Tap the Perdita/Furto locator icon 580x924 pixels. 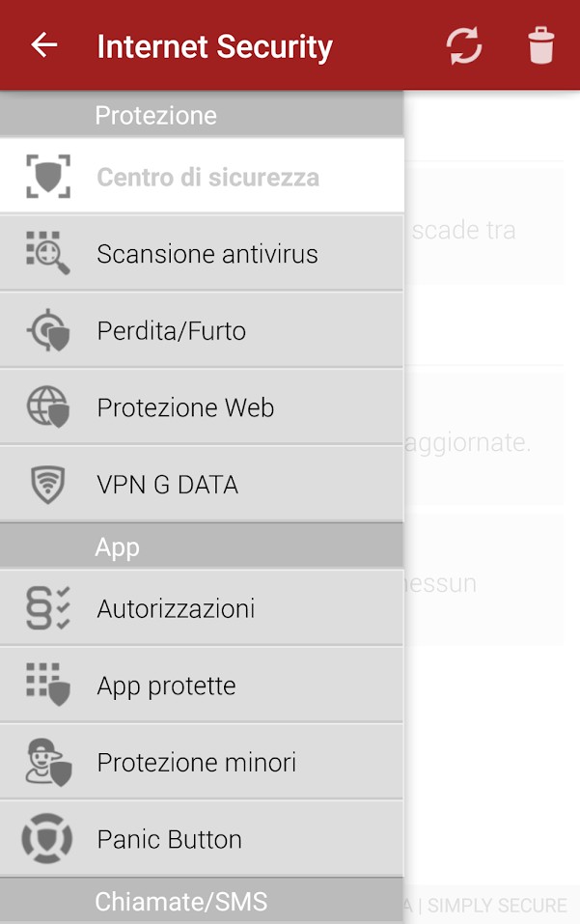[x=48, y=330]
